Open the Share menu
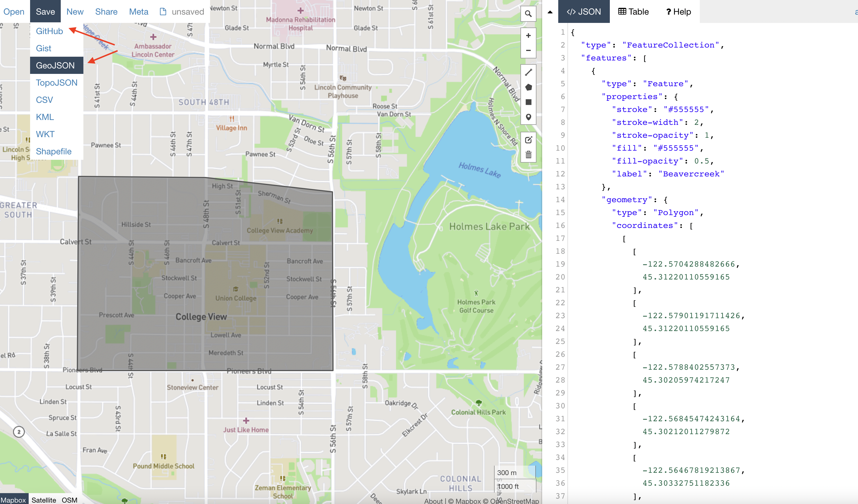This screenshot has width=858, height=504. (x=106, y=11)
